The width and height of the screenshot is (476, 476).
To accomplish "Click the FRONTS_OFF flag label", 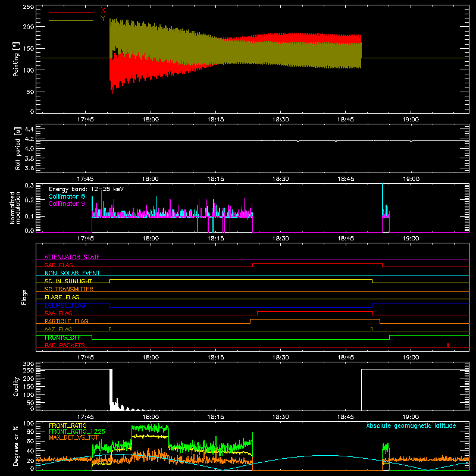I will 62,337.
